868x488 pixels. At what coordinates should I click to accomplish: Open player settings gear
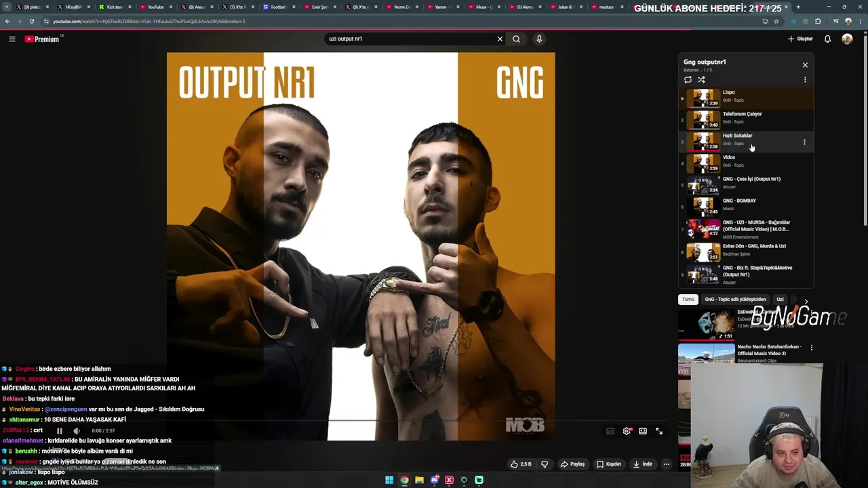627,431
